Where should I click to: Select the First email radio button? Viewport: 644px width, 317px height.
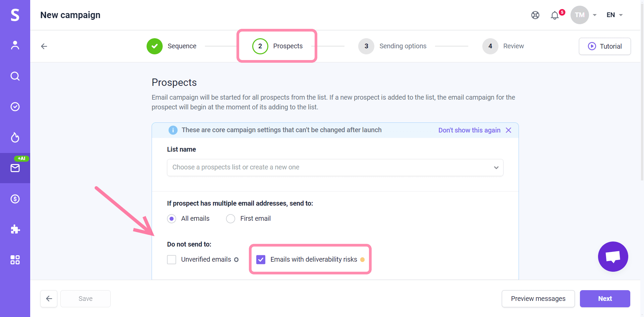point(230,219)
